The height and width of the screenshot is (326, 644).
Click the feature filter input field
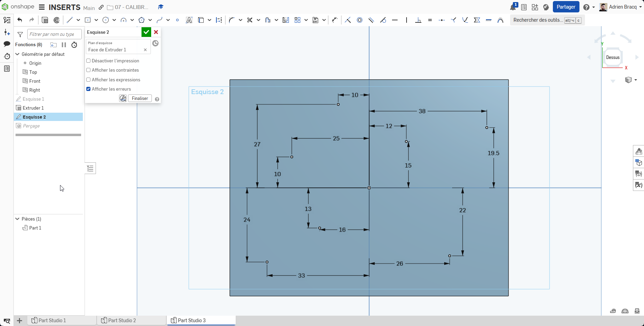(x=54, y=34)
